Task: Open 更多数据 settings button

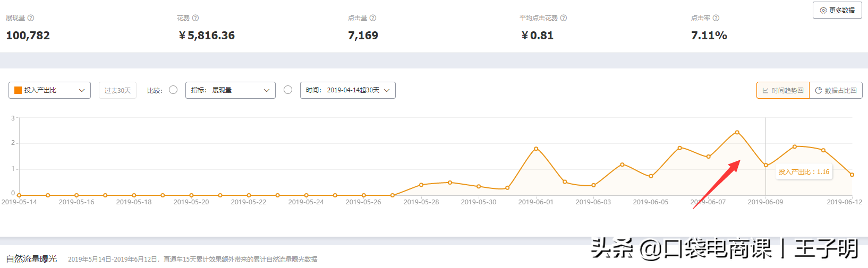Action: (837, 10)
